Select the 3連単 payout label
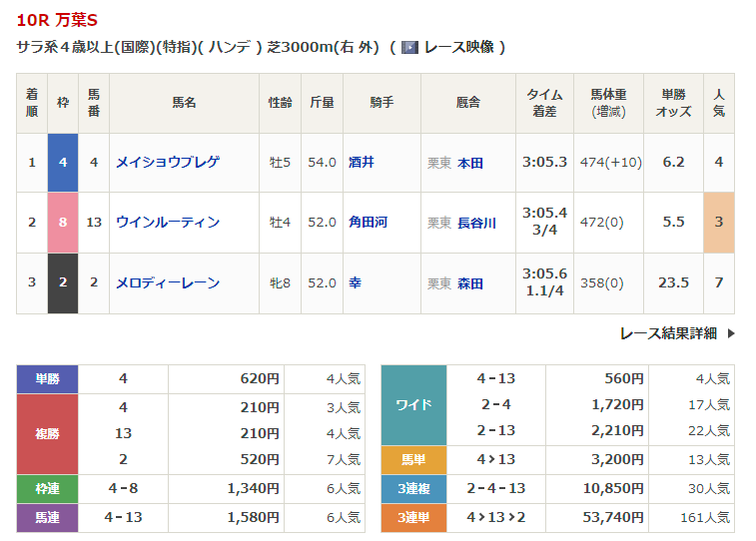 [x=413, y=518]
